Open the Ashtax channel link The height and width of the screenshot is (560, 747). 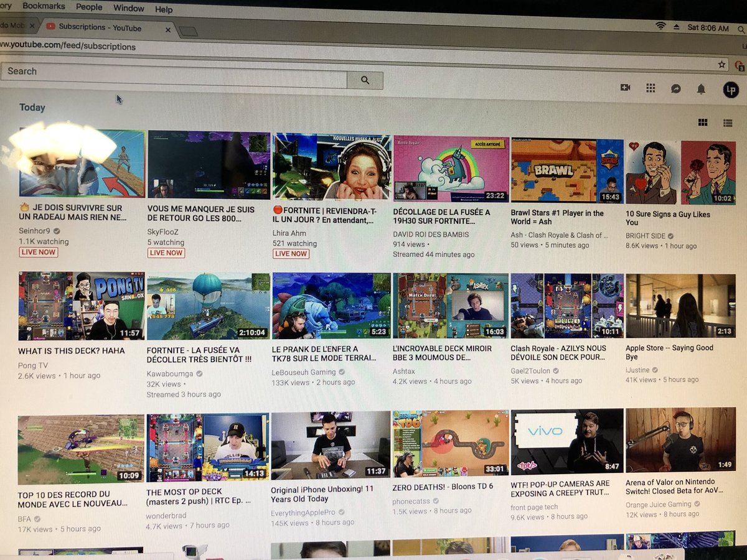coord(405,371)
